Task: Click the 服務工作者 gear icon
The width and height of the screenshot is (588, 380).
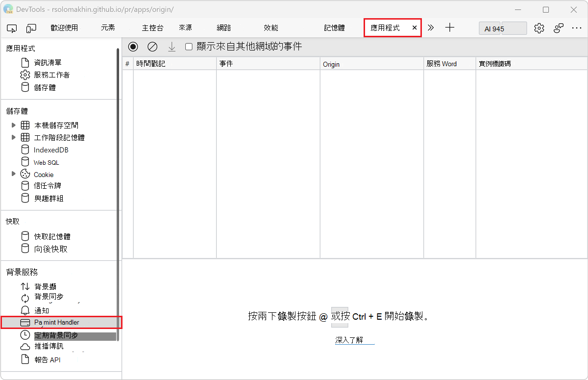Action: pos(25,75)
